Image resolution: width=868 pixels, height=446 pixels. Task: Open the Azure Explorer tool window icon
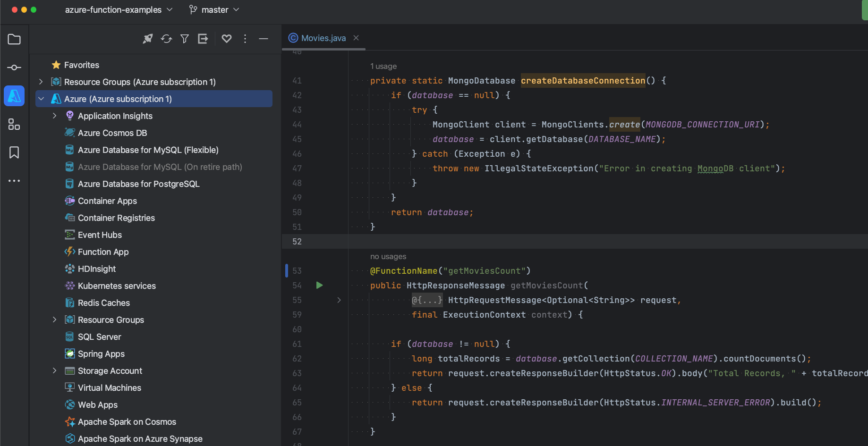[14, 96]
